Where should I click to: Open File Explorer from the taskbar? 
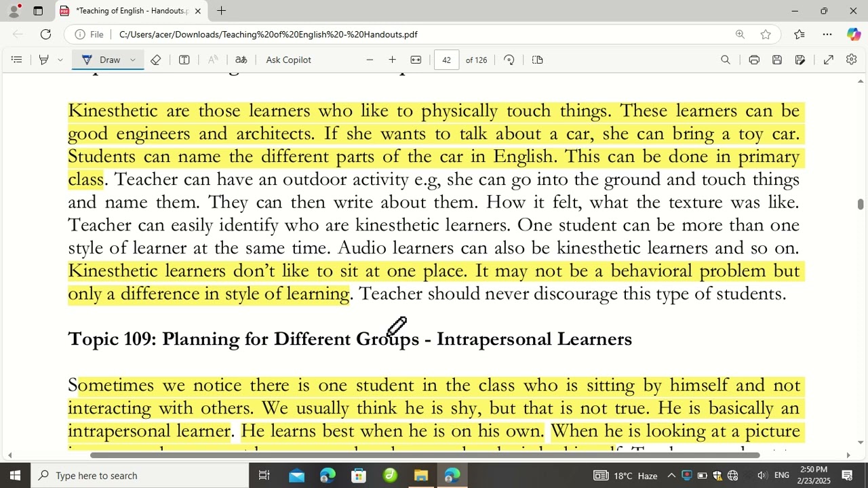click(421, 475)
